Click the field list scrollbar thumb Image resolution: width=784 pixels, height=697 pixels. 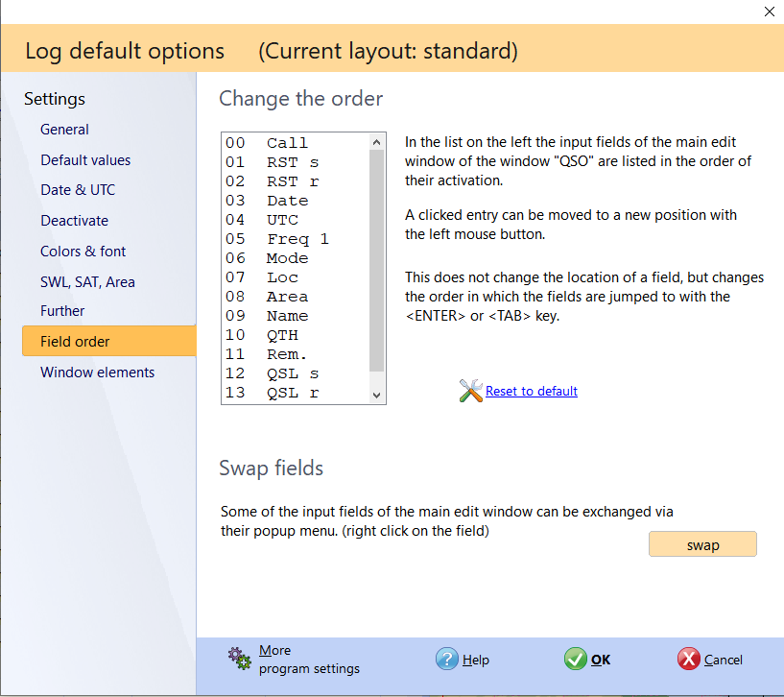377,261
